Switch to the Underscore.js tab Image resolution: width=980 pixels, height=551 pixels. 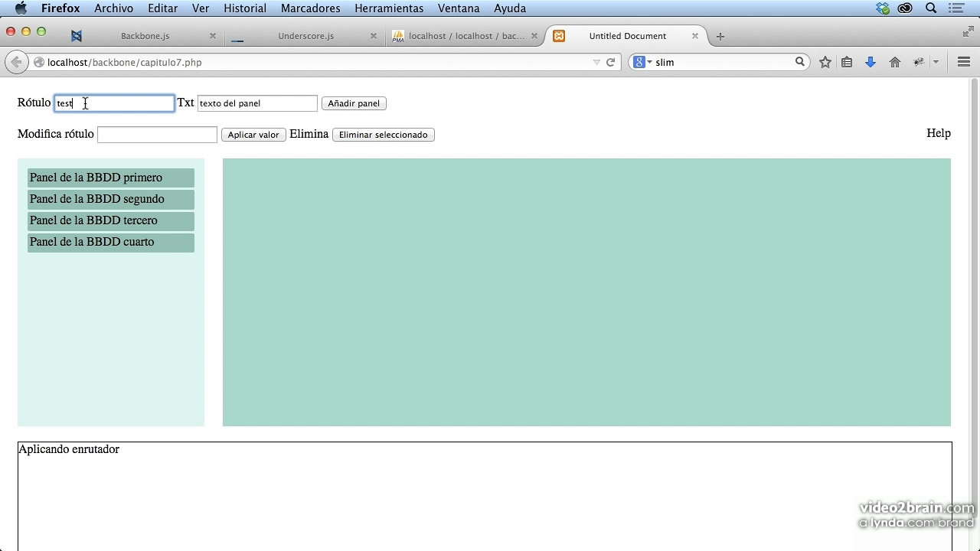coord(305,36)
